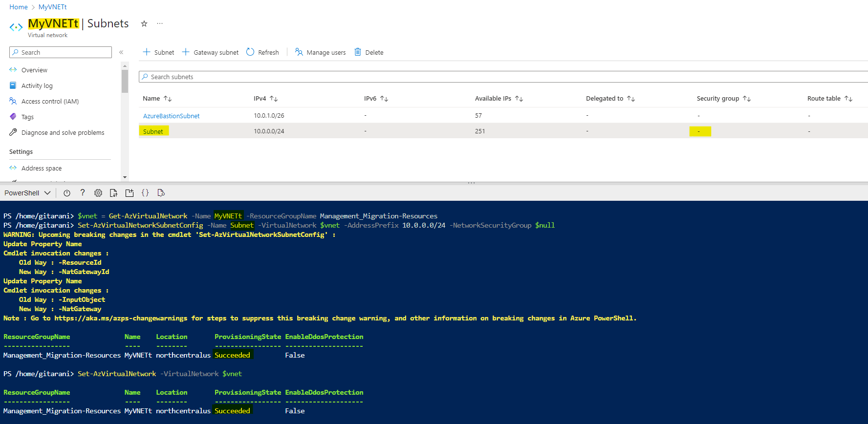Click the Settings section heading
Screen dimensions: 868x424
21,152
